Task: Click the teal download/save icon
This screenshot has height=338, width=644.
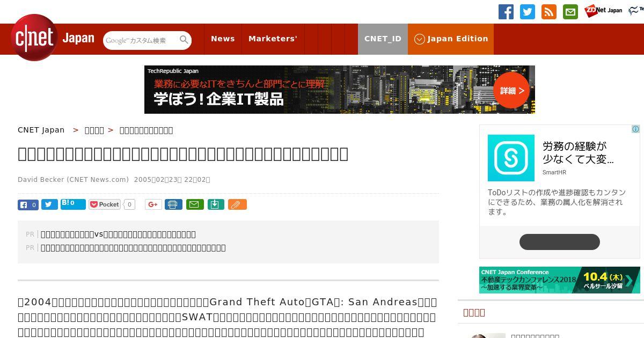Action: [x=216, y=204]
